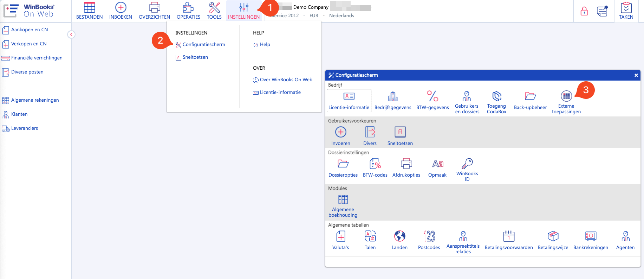Open Valuta's table icon
This screenshot has width=644, height=279.
coord(341,240)
